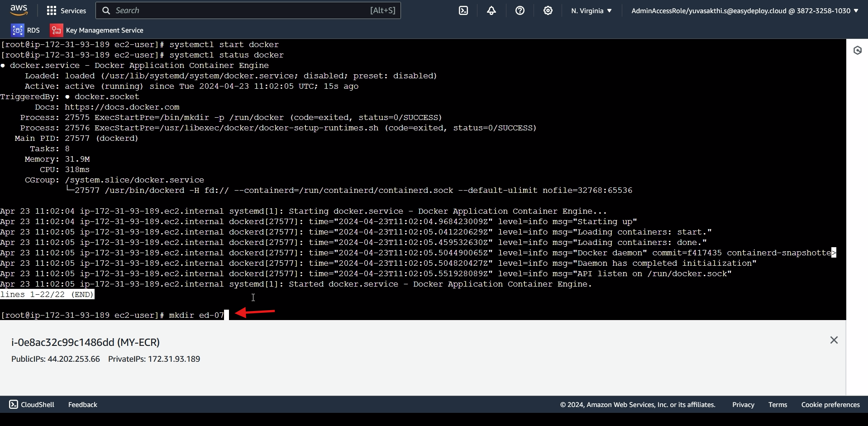The height and width of the screenshot is (426, 868).
Task: Open Cookie preferences in the footer
Action: tap(830, 405)
